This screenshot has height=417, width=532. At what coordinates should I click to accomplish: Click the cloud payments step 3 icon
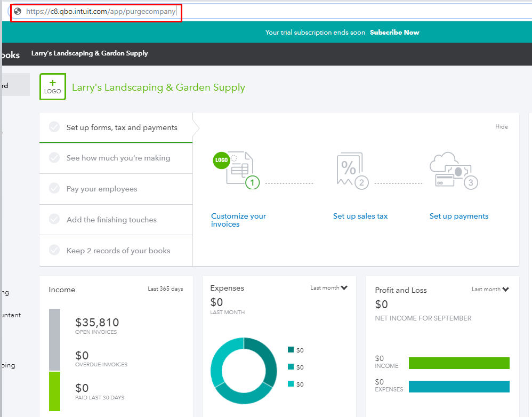point(454,170)
